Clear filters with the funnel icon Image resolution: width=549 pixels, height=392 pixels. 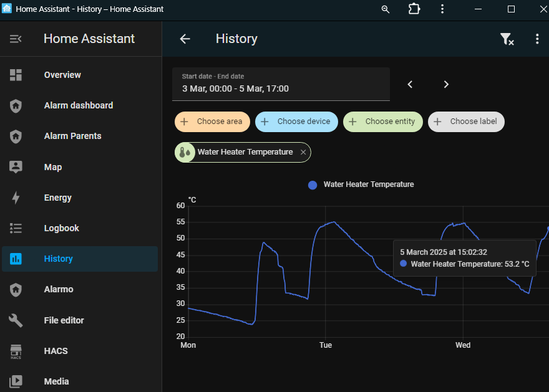tap(507, 39)
